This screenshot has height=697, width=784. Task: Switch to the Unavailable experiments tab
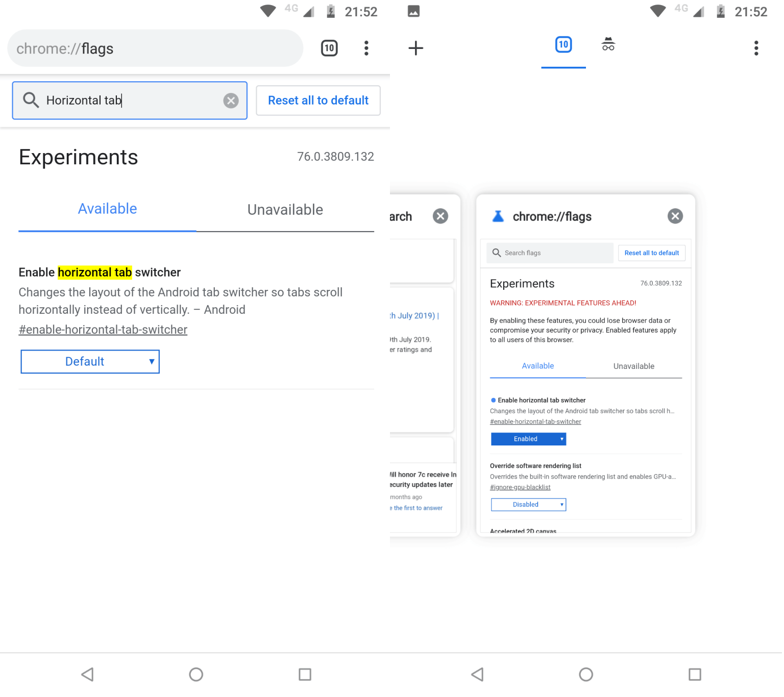[x=285, y=210]
